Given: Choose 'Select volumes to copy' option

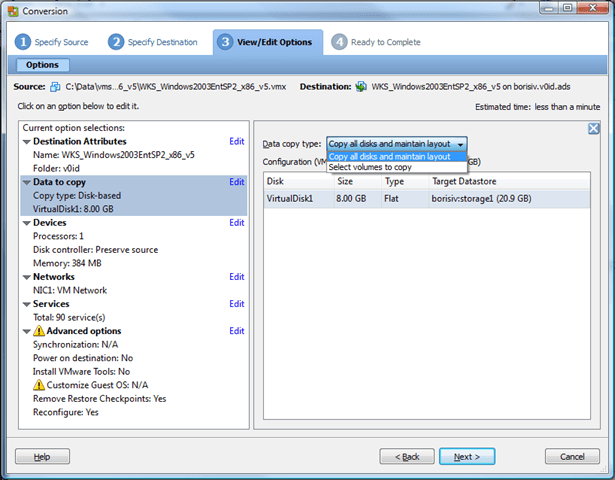Looking at the screenshot, I should click(x=370, y=167).
